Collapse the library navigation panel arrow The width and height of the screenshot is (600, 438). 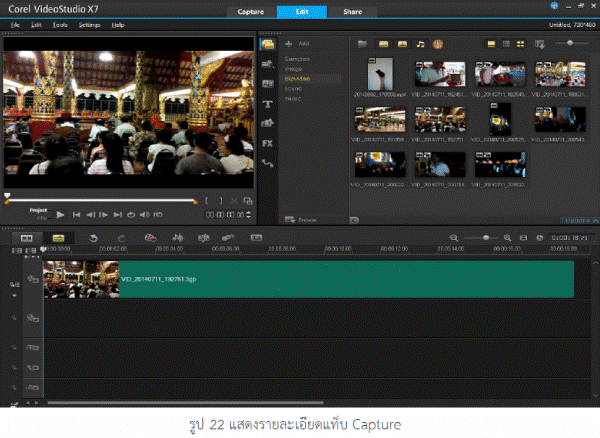[354, 220]
